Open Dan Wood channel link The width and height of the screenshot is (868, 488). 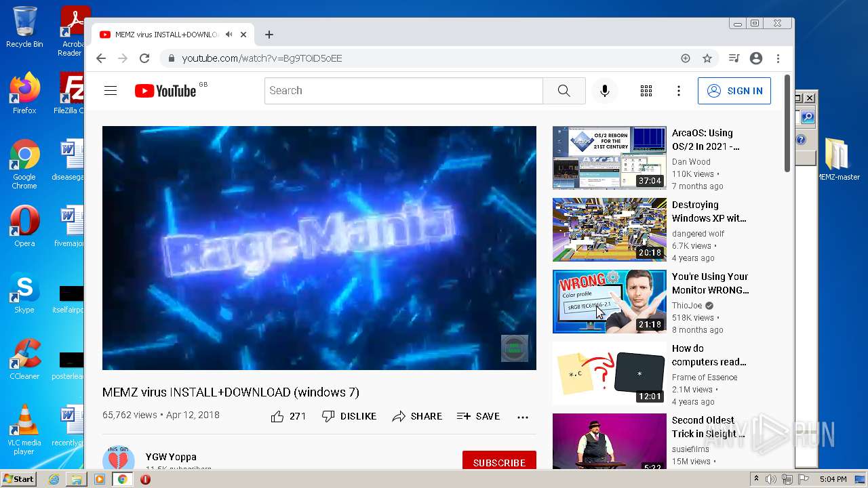coord(691,162)
